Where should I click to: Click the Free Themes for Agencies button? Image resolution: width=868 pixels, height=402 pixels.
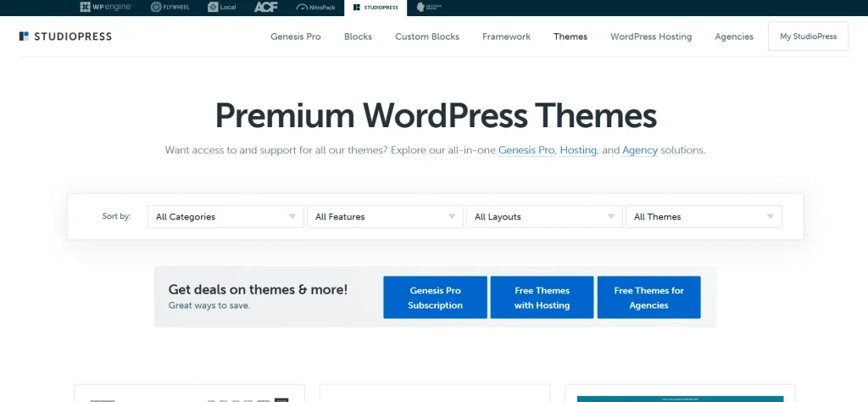pyautogui.click(x=648, y=298)
